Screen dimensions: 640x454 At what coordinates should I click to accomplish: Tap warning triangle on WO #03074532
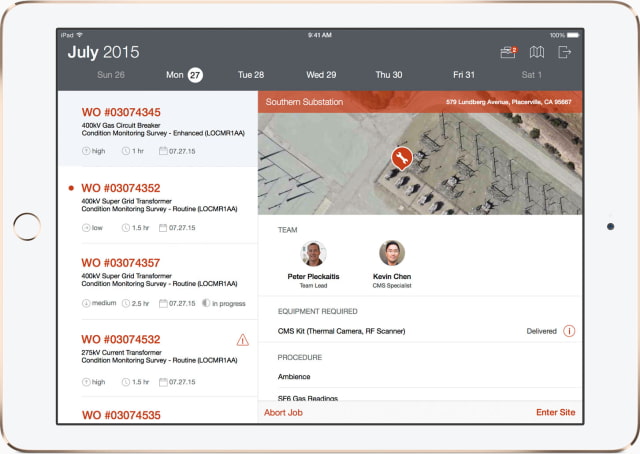[242, 340]
